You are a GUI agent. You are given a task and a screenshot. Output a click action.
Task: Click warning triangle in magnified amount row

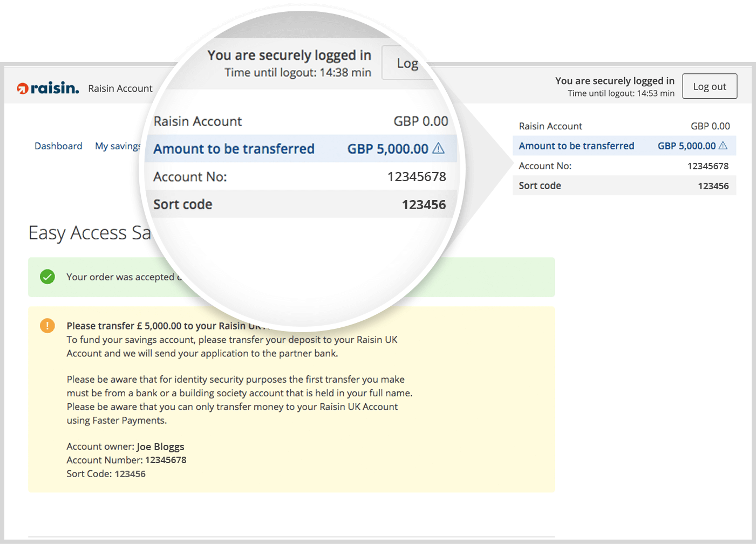439,148
